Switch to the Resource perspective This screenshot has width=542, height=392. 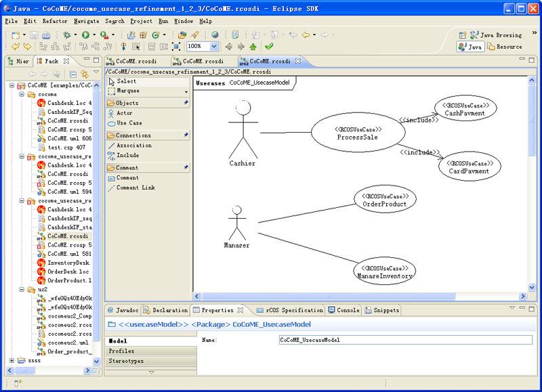(505, 47)
